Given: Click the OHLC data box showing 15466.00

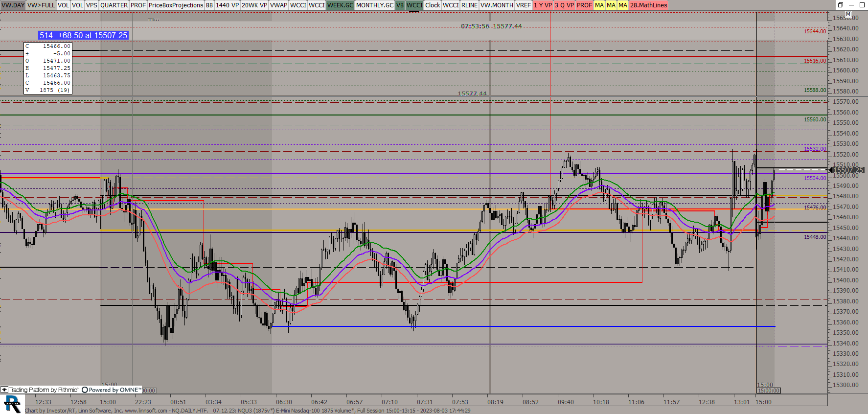Looking at the screenshot, I should [48, 68].
